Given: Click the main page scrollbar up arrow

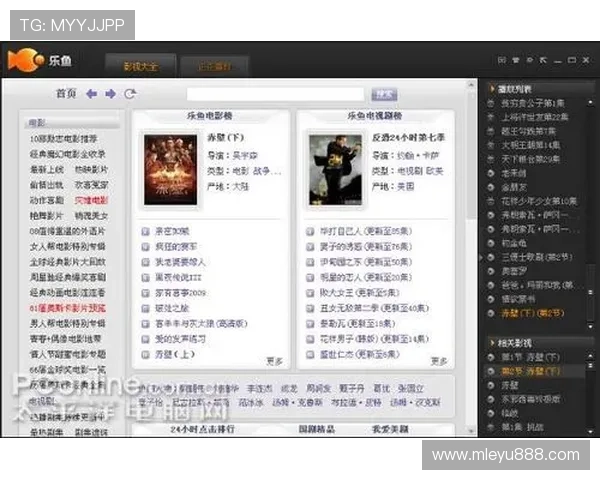Looking at the screenshot, I should [x=471, y=85].
